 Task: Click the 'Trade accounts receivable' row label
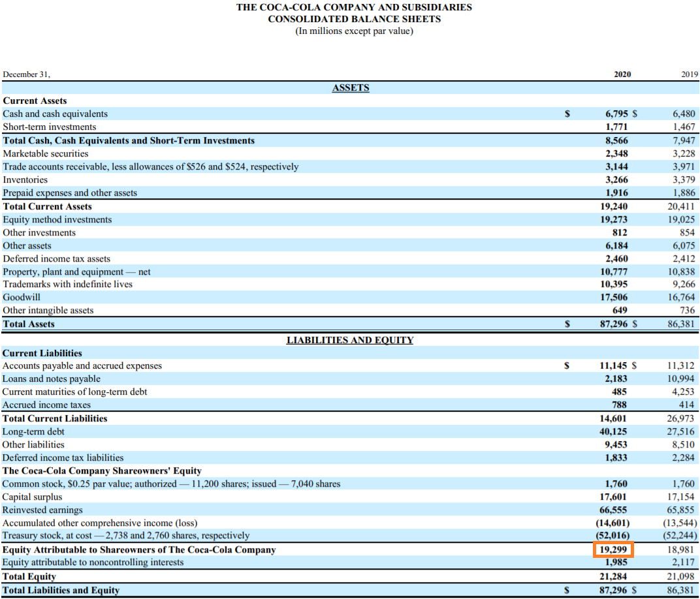coord(150,166)
